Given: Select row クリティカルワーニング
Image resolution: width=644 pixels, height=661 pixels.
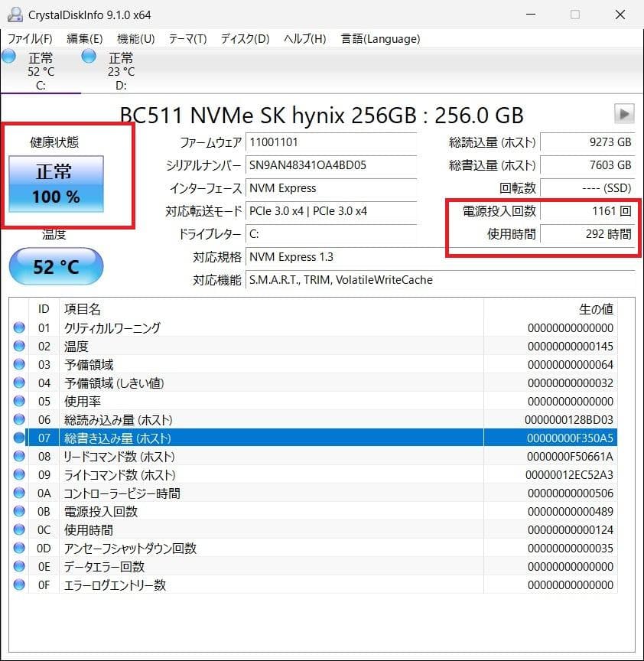Looking at the screenshot, I should [313, 327].
